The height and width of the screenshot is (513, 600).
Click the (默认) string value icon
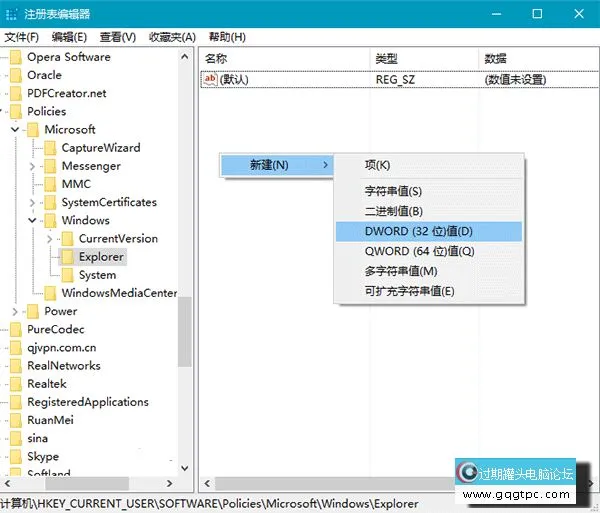[210, 79]
